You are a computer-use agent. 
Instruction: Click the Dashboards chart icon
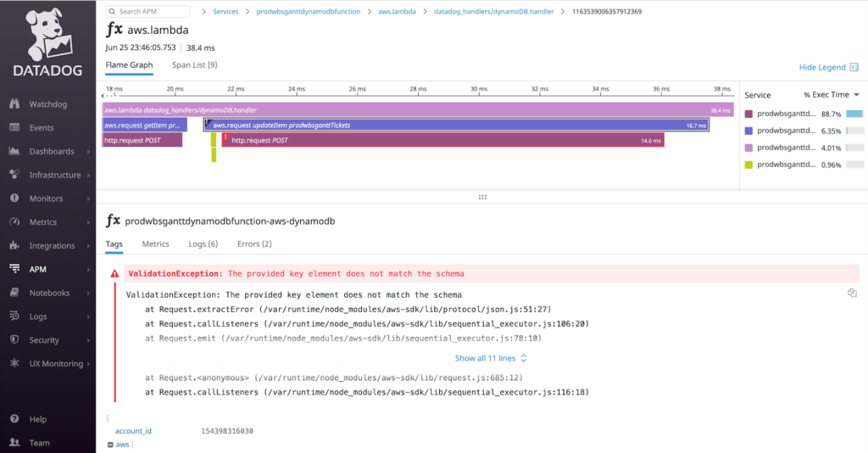(x=14, y=151)
